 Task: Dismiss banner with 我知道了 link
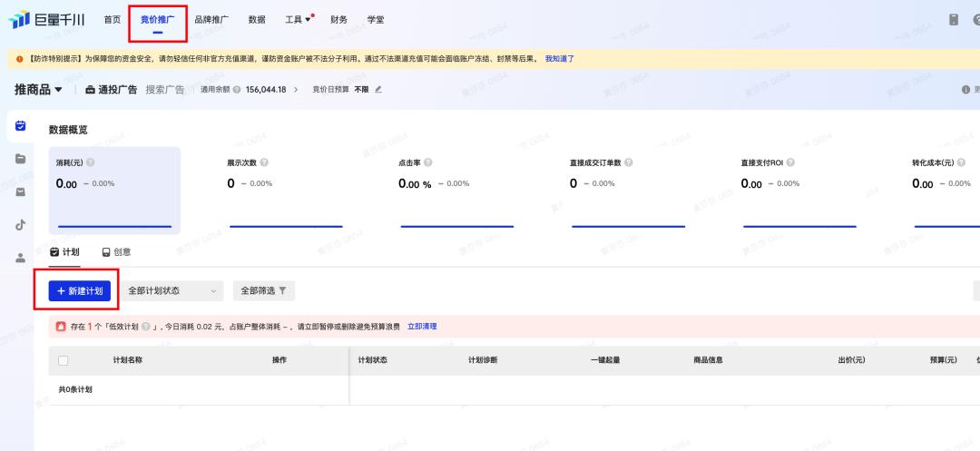pos(559,59)
